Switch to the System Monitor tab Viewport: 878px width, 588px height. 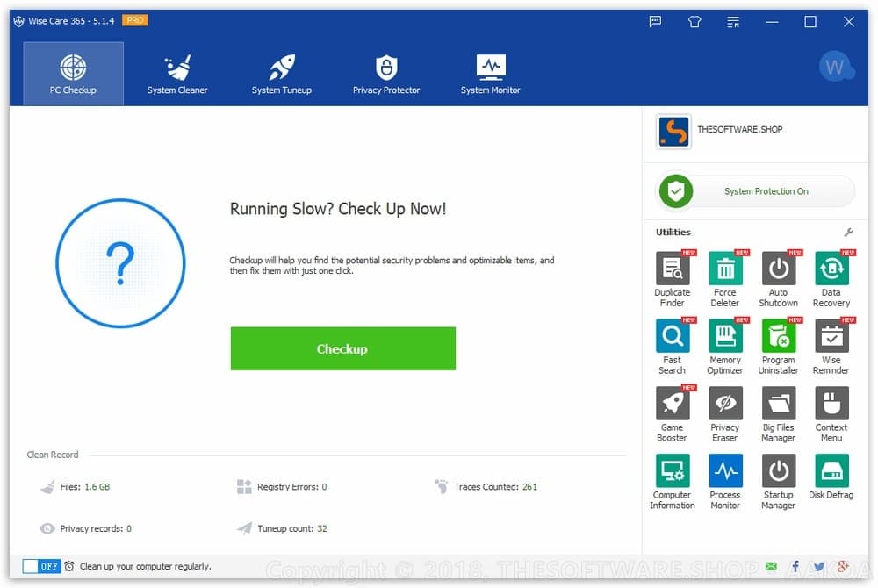(x=491, y=74)
